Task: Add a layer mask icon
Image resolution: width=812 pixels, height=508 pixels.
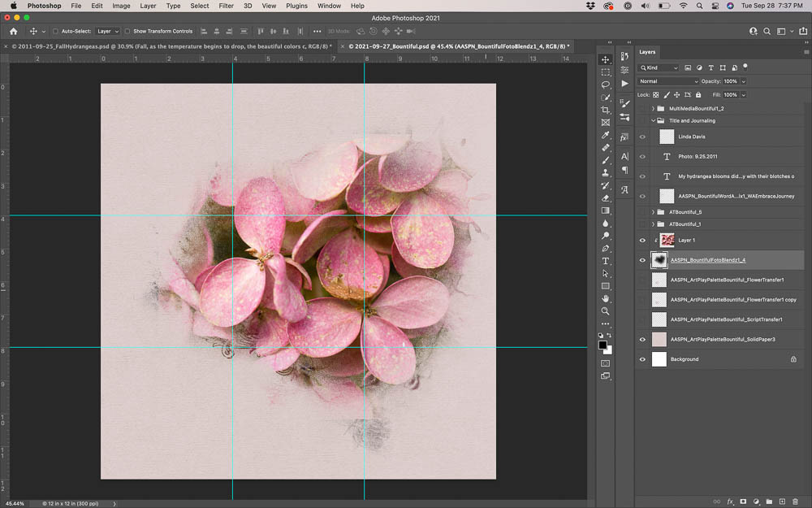Action: [743, 501]
